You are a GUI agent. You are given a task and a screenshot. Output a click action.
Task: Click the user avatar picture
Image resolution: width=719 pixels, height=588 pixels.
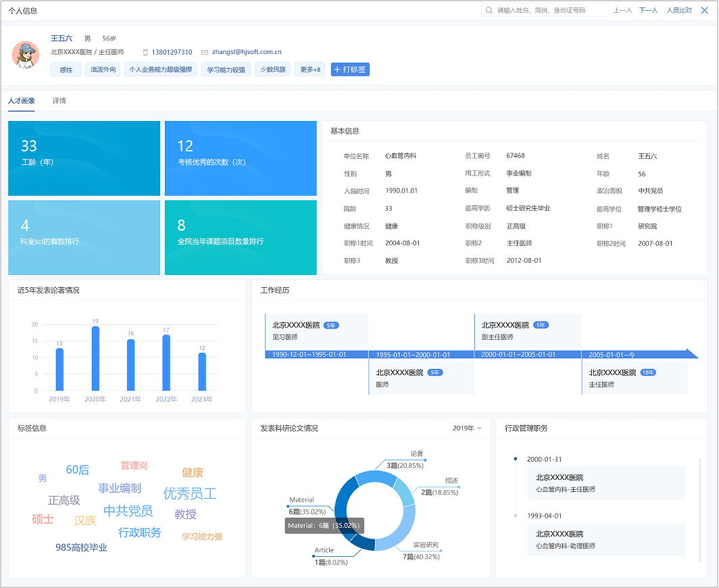tap(25, 55)
